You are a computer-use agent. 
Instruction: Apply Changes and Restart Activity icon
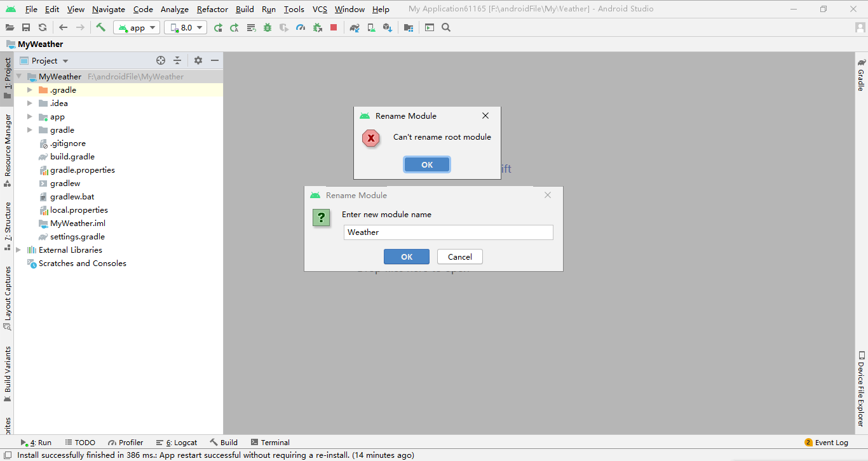point(234,27)
